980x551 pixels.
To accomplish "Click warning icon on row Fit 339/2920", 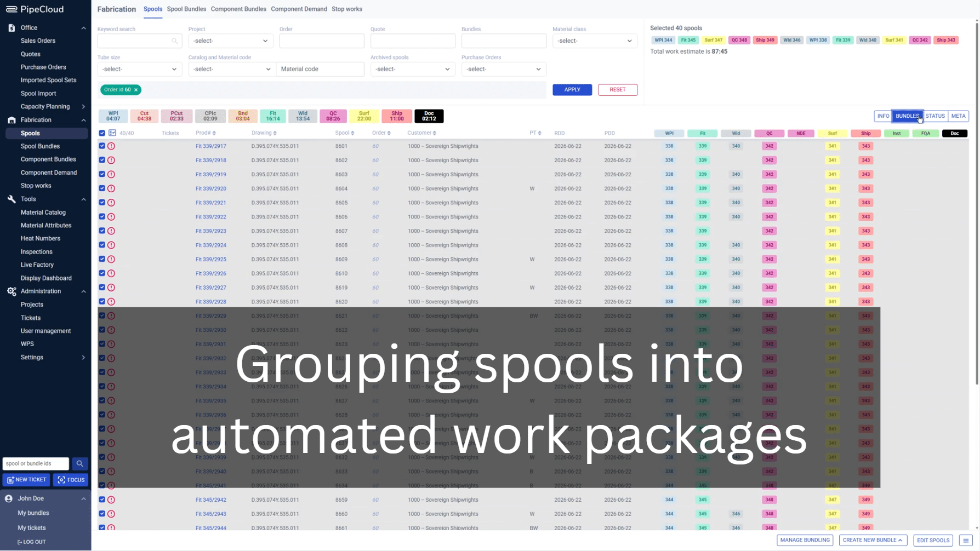I will coord(111,188).
